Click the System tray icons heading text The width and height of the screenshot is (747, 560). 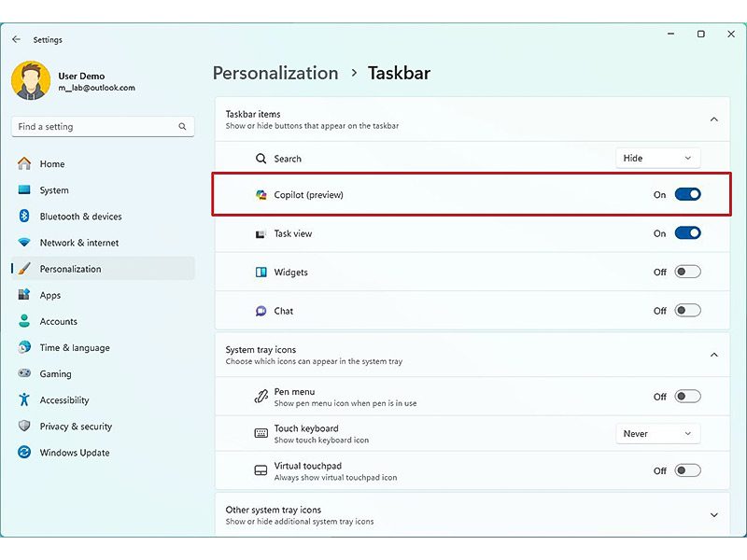tap(261, 349)
